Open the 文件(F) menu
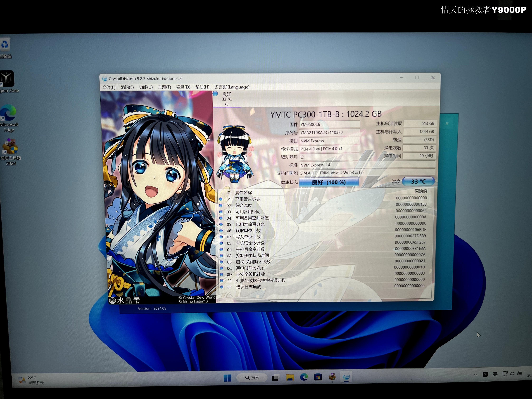532x399 pixels. point(109,87)
